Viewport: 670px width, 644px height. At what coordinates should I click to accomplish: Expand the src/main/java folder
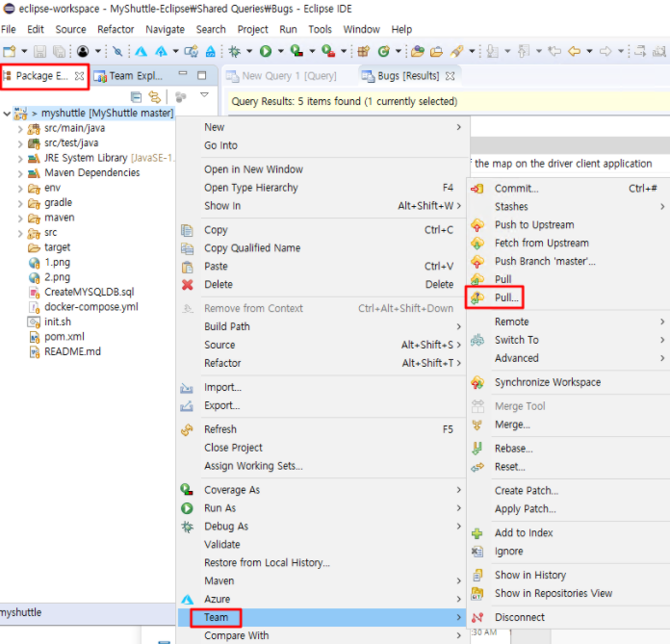[20, 129]
